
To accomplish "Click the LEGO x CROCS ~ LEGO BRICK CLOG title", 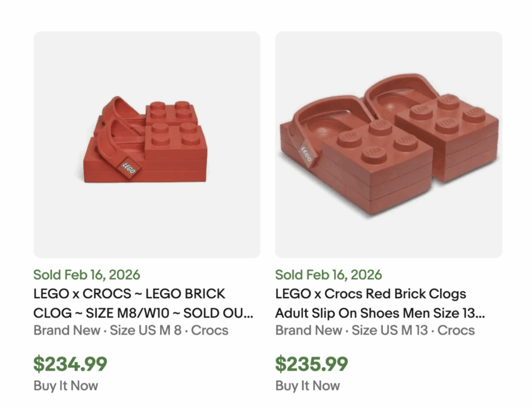I will [x=129, y=294].
